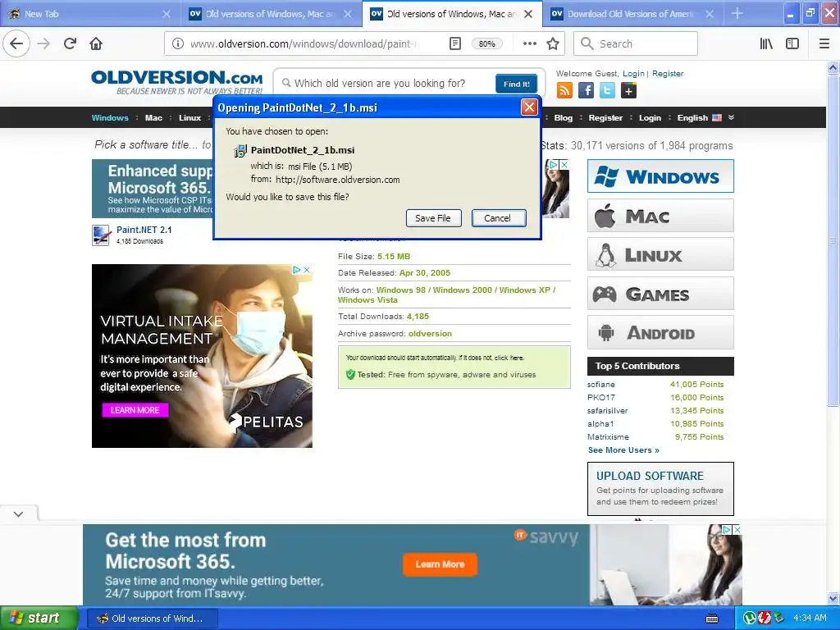Click the red tray icon next to uTorrent
The width and height of the screenshot is (840, 630).
pos(764,619)
